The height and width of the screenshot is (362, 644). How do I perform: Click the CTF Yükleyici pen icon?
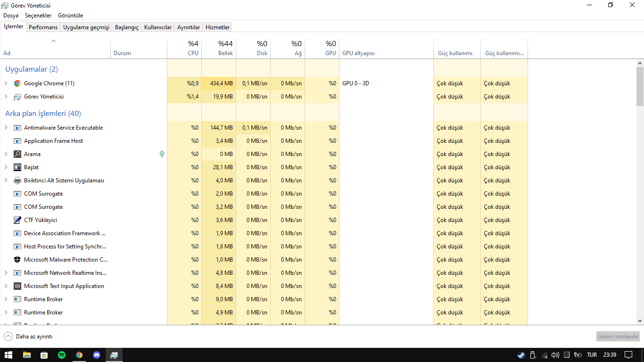click(17, 220)
